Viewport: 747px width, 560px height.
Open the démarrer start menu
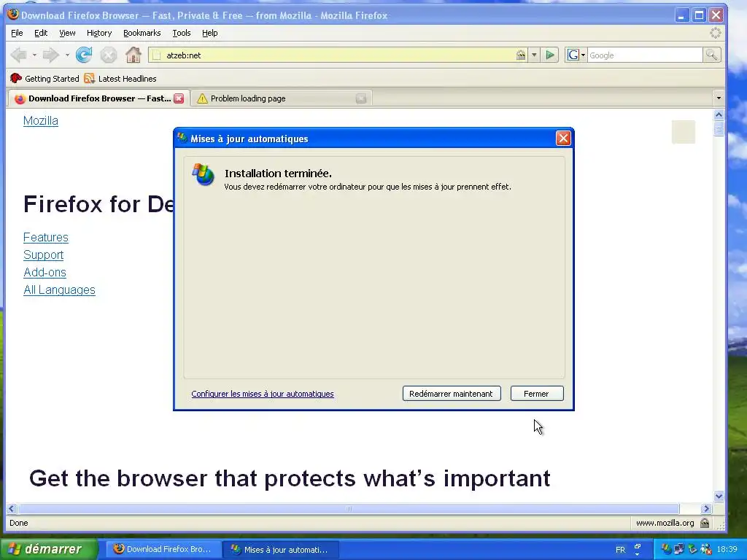coord(49,549)
